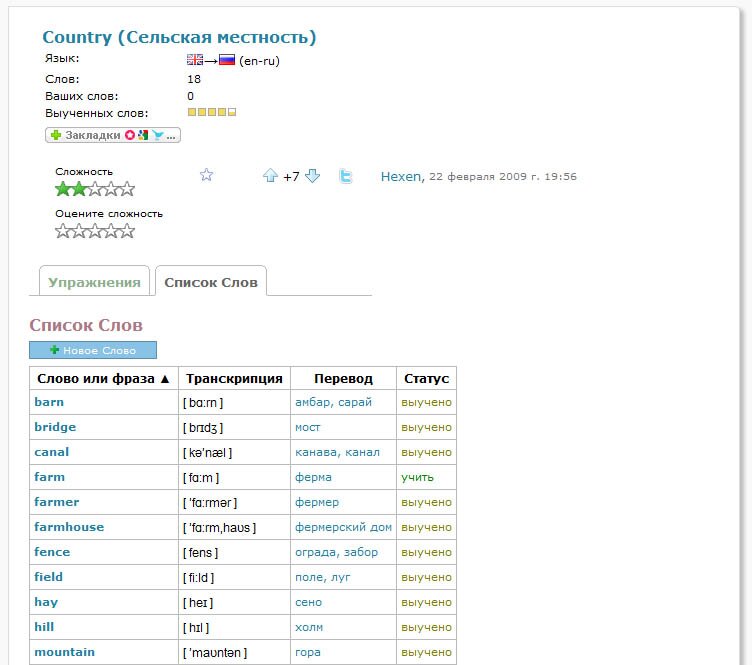This screenshot has width=752, height=665.
Task: Switch to the Упражнения tab
Action: (94, 282)
